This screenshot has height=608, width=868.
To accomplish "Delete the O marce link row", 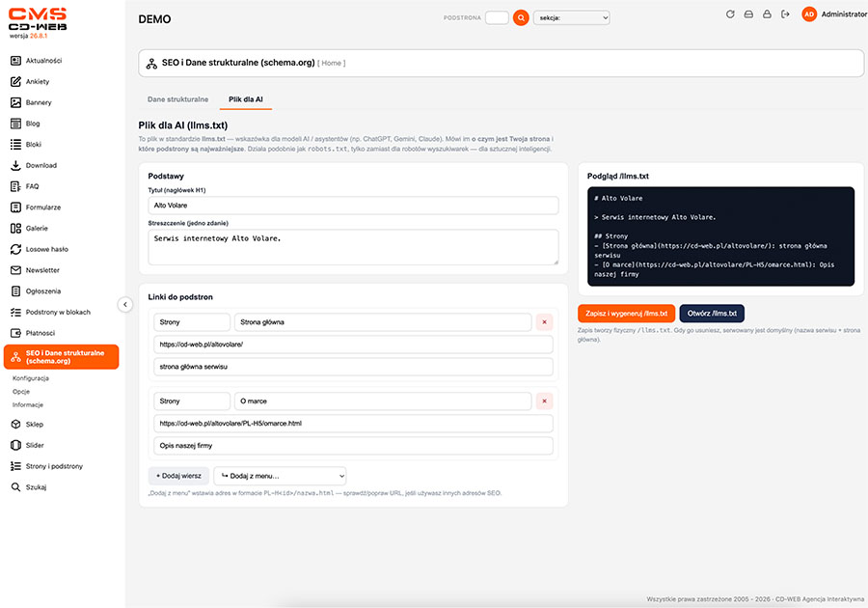I will point(544,401).
